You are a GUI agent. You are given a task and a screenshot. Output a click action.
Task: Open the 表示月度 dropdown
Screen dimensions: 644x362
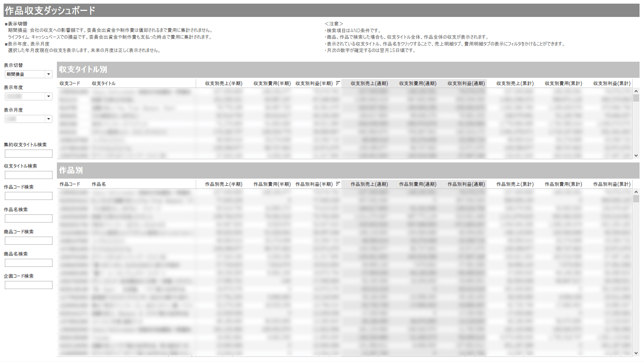28,119
